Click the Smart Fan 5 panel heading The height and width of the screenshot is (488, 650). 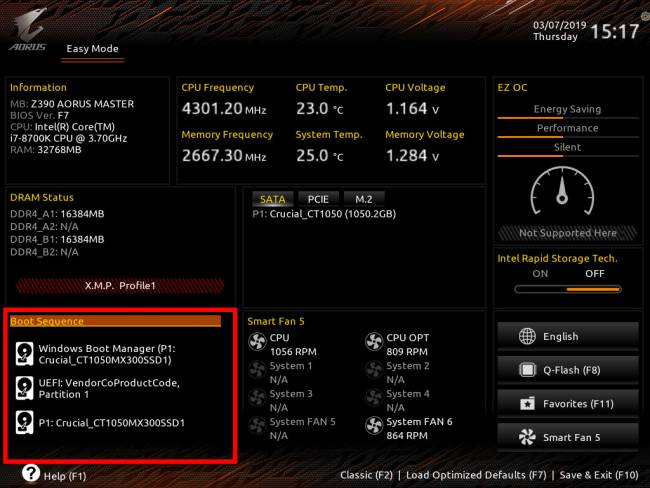(276, 321)
